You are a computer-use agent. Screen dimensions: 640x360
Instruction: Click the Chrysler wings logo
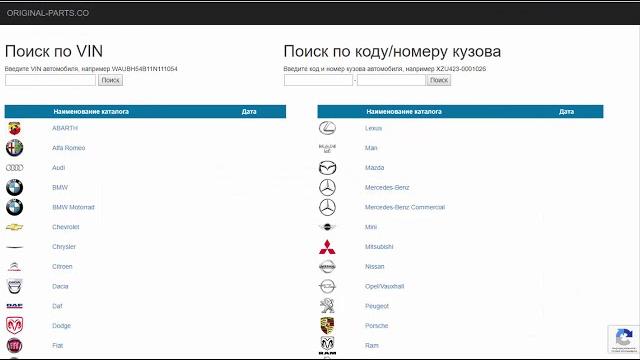tap(14, 247)
